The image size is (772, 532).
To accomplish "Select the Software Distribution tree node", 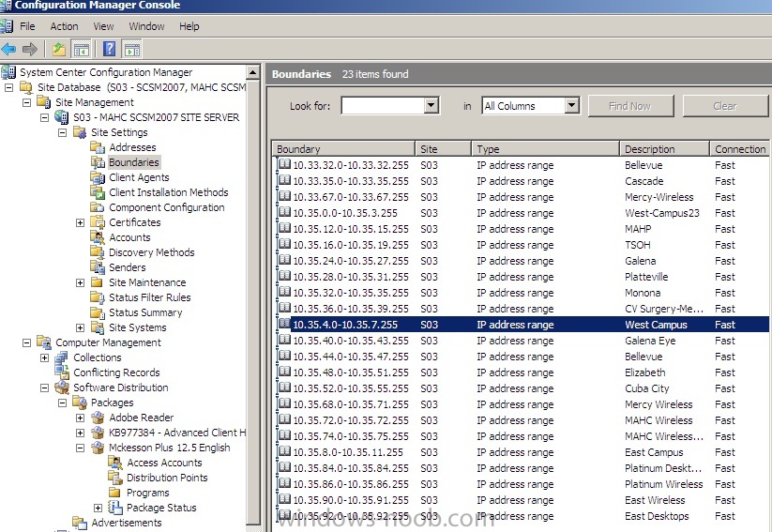I will pyautogui.click(x=121, y=388).
